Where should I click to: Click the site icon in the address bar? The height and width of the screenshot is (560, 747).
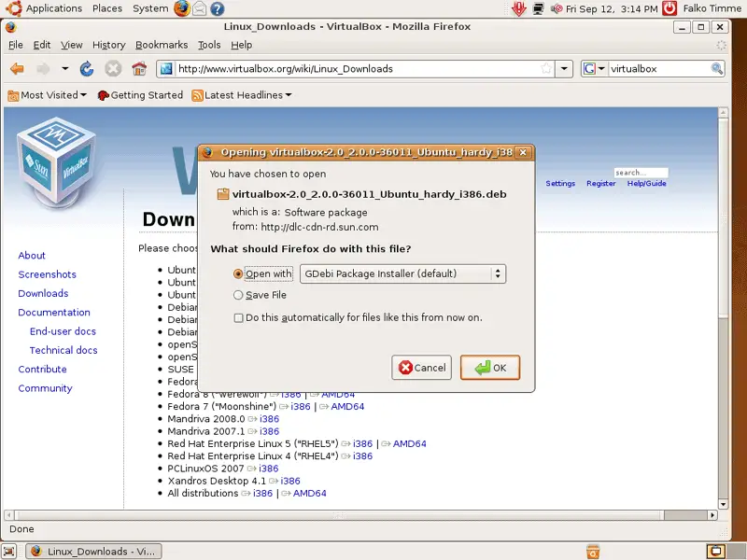click(166, 68)
